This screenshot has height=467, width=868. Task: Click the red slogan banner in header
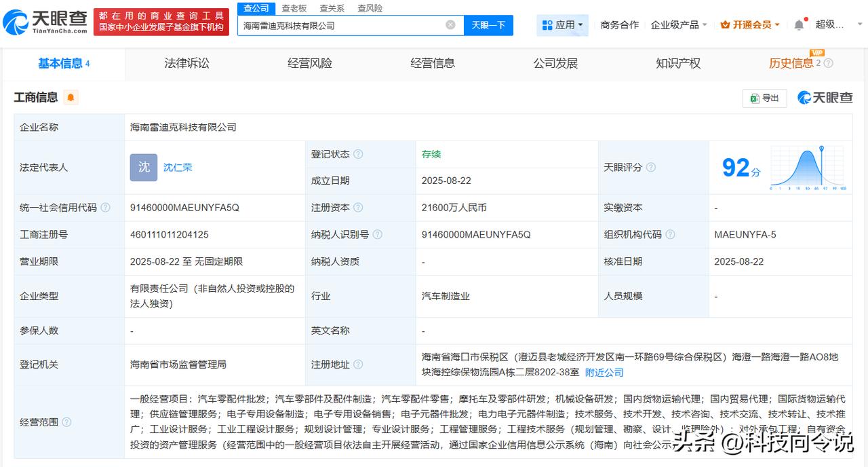(161, 22)
